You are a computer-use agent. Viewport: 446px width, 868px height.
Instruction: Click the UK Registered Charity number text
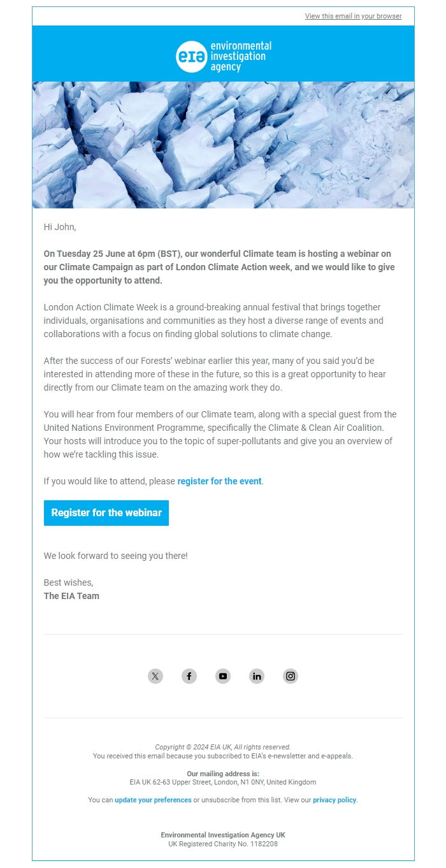click(x=223, y=843)
